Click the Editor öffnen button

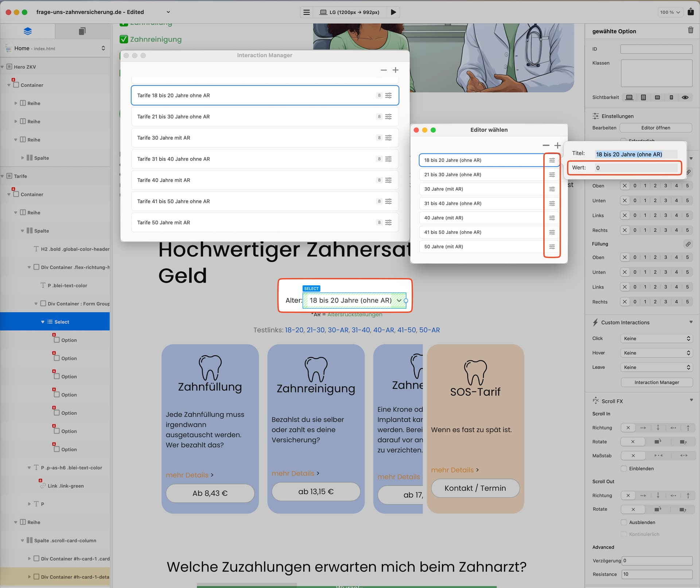(656, 128)
